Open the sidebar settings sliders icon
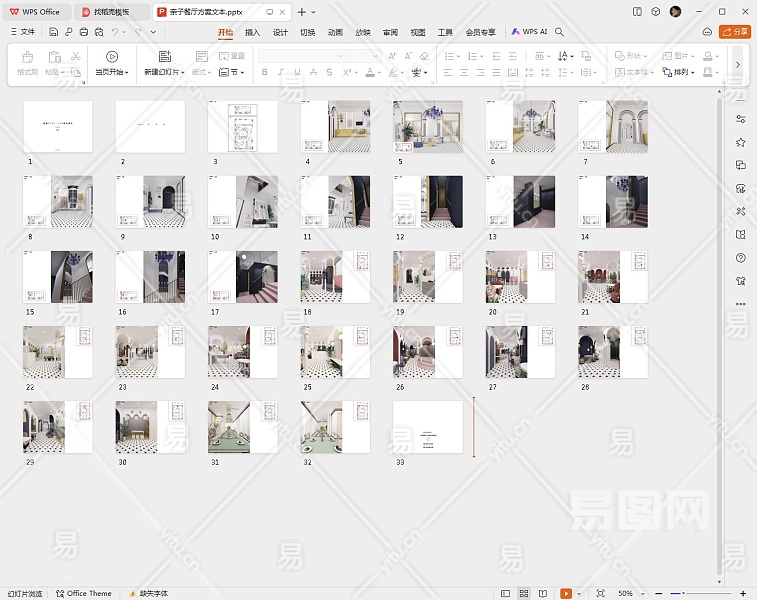Image resolution: width=757 pixels, height=600 pixels. 740,120
